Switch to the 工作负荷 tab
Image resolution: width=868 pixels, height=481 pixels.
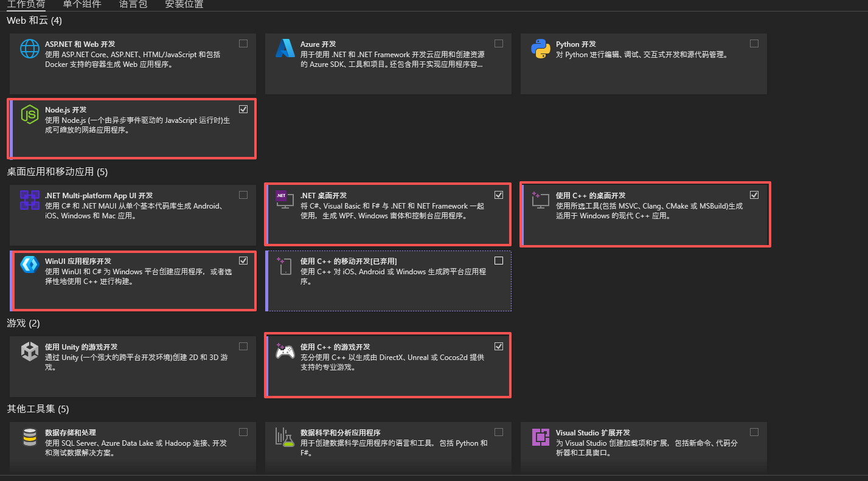(x=26, y=4)
